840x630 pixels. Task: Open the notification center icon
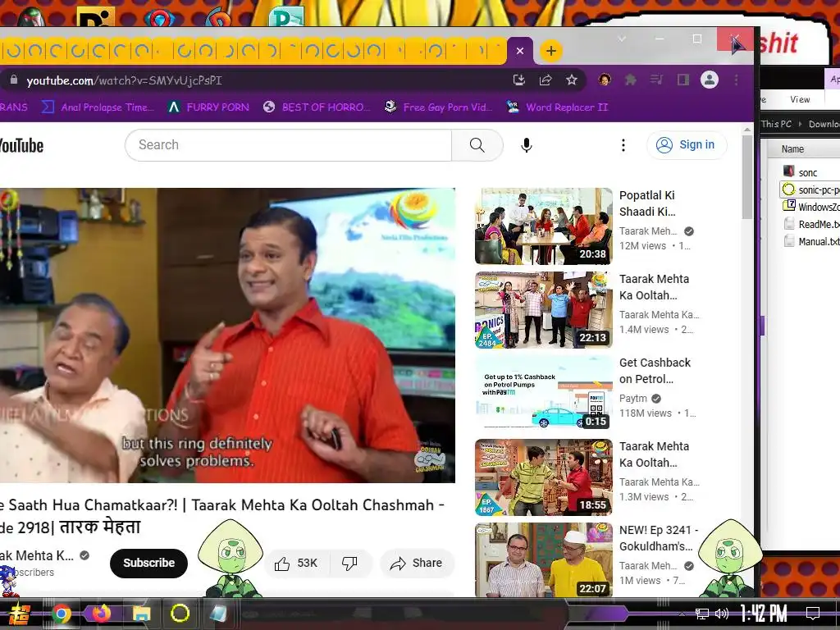pyautogui.click(x=813, y=614)
